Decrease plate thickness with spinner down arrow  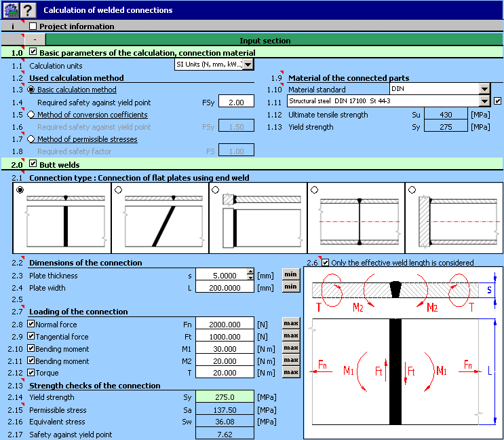pyautogui.click(x=250, y=278)
